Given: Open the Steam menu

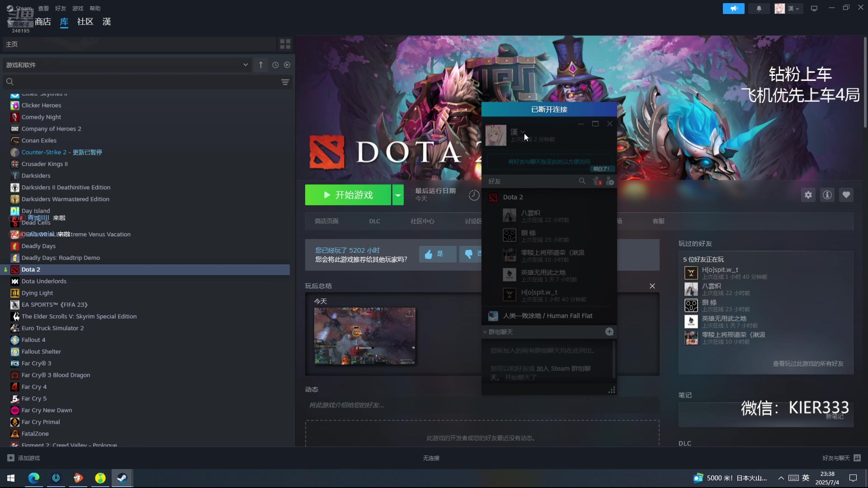Looking at the screenshot, I should point(19,9).
